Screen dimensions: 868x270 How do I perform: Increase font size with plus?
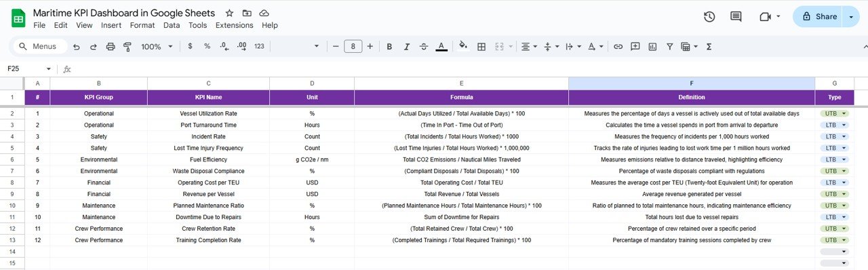[x=370, y=47]
